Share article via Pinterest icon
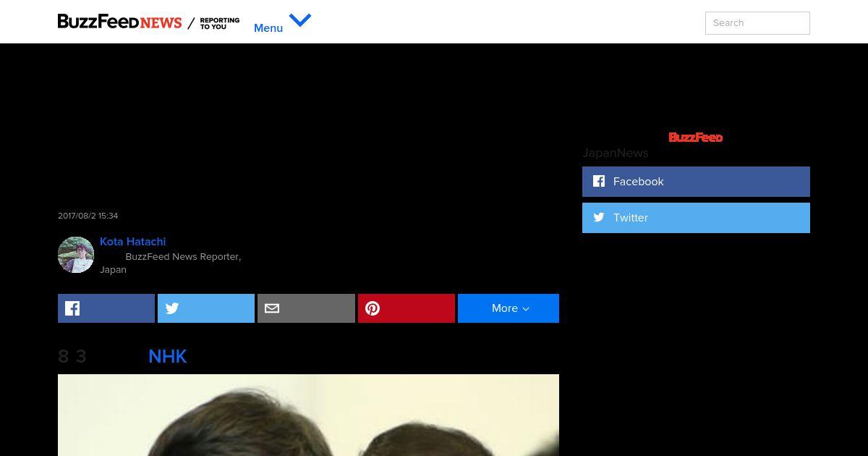 (407, 308)
